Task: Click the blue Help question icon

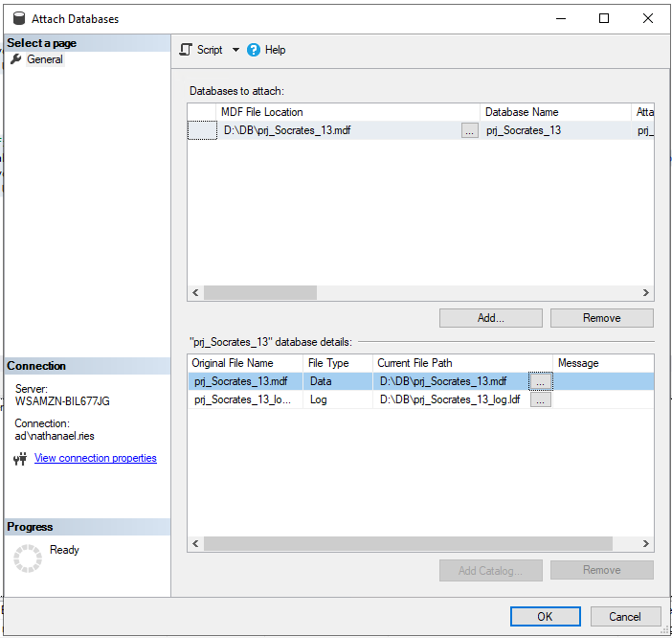Action: point(254,50)
